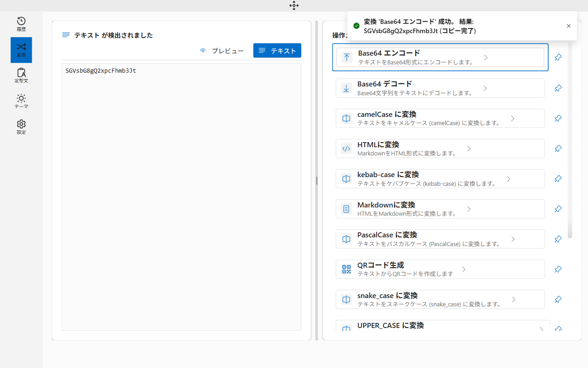Open the 履歴 (history) panel
The height and width of the screenshot is (368, 588).
click(21, 24)
